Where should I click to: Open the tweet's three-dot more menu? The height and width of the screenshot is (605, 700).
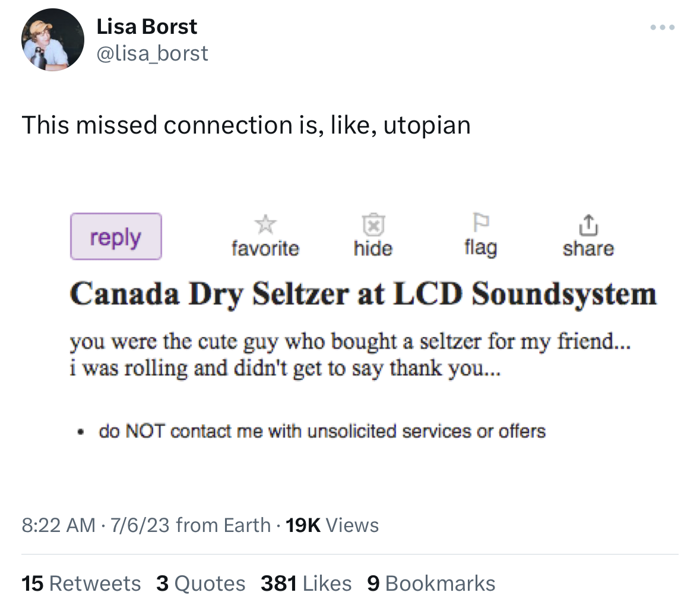662,27
